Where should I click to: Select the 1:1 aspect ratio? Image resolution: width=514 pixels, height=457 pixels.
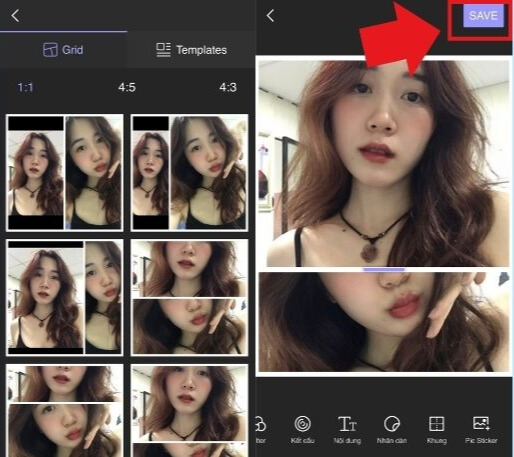(25, 88)
